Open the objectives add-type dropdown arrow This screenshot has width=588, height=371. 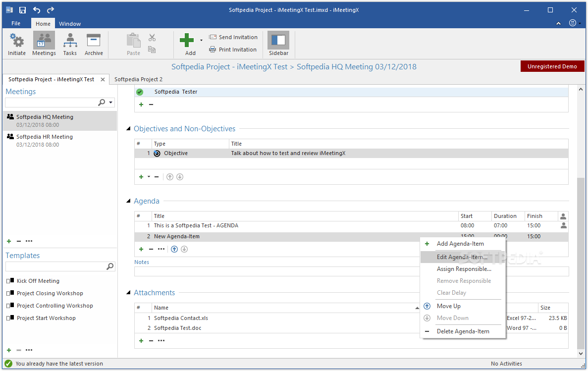pyautogui.click(x=149, y=177)
